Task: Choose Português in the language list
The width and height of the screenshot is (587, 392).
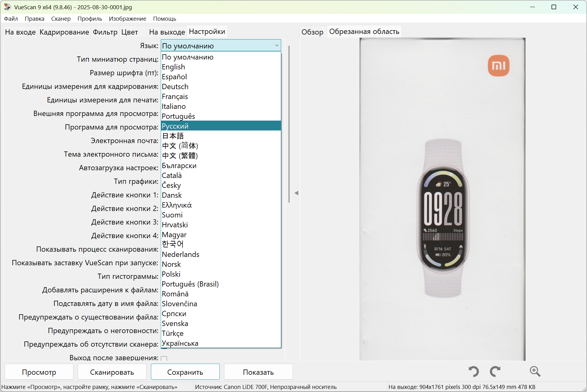Action: coord(221,116)
